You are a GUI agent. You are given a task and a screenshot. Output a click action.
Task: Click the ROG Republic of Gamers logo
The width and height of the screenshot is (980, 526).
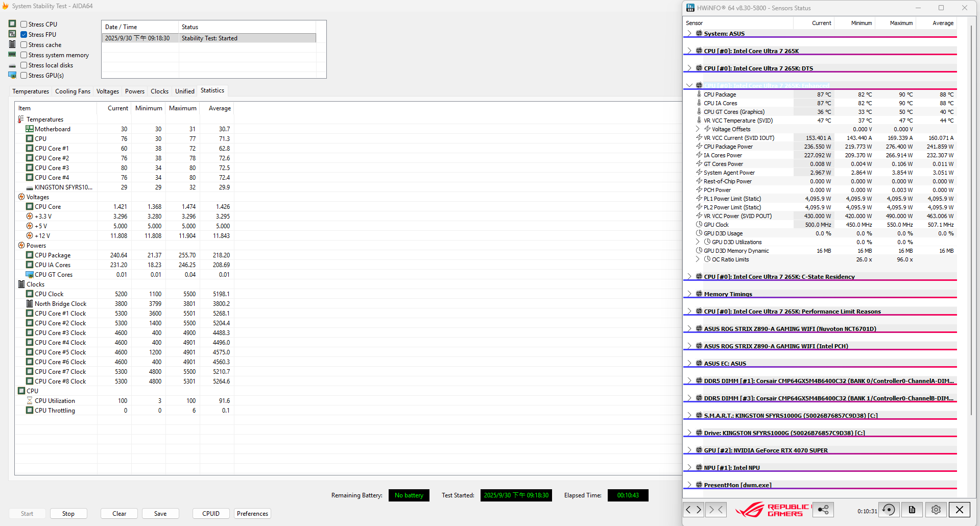[x=773, y=510]
